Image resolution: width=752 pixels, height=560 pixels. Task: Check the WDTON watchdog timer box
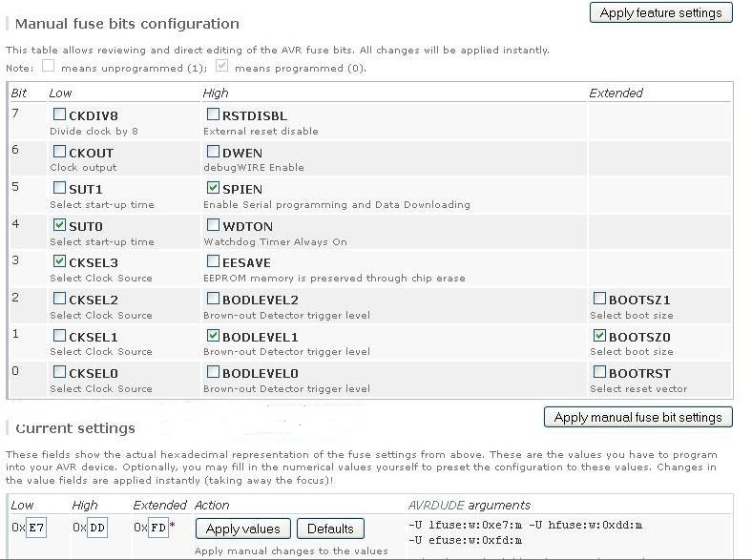(x=213, y=224)
